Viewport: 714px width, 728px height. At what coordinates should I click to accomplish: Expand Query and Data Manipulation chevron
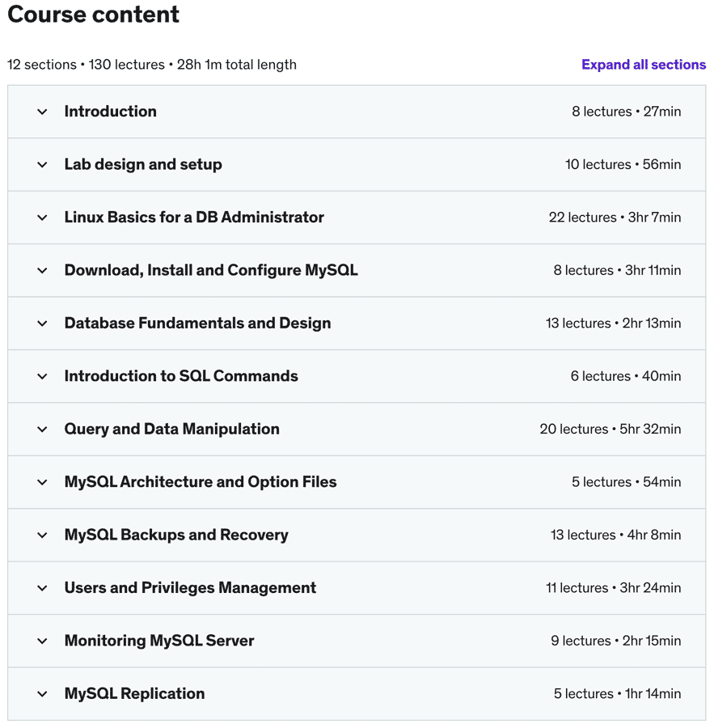(42, 430)
